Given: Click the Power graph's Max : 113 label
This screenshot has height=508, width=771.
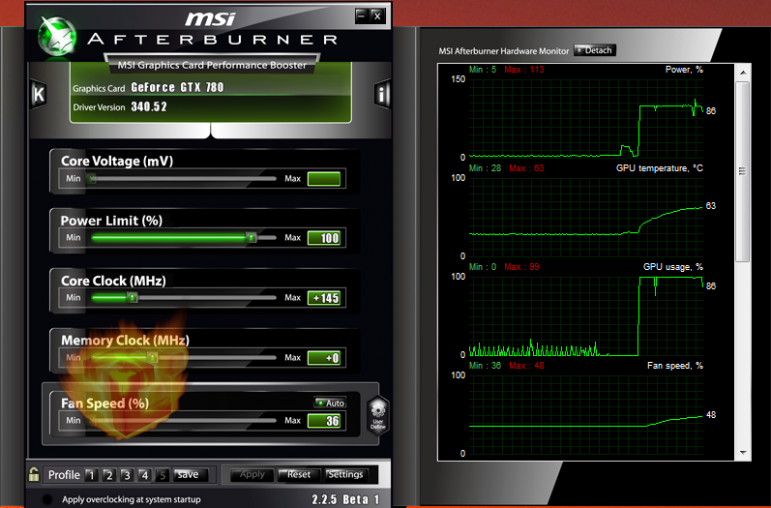Looking at the screenshot, I should click(524, 69).
